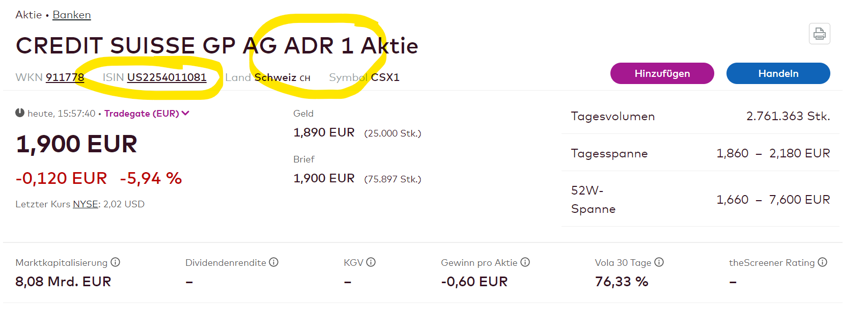868x329 pixels.
Task: Click the WKN number 911778 link
Action: (65, 77)
